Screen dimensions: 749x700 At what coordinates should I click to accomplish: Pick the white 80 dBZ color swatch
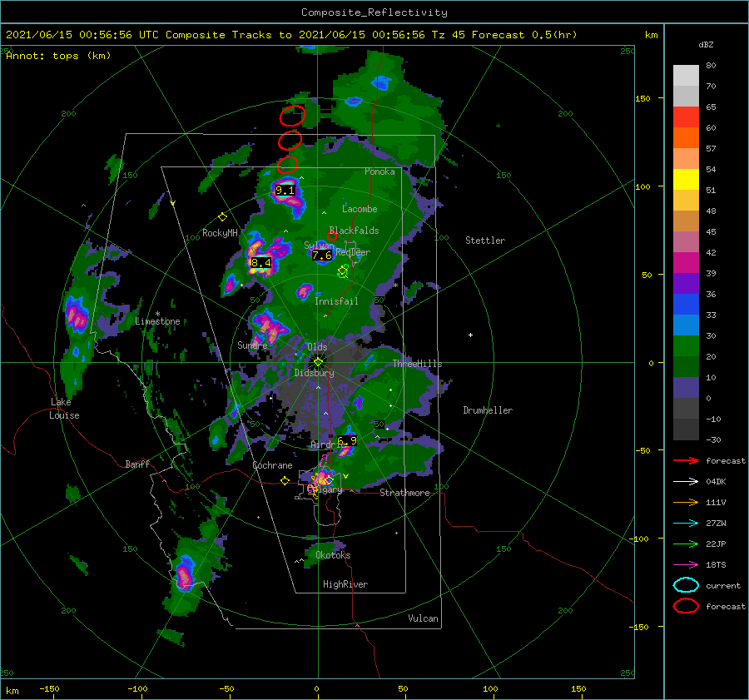pos(686,75)
